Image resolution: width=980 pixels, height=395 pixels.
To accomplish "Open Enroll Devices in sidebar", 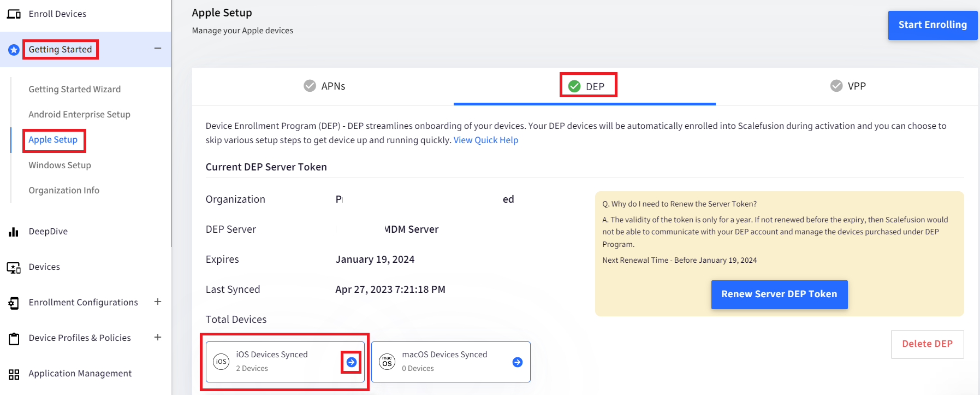I will pyautogui.click(x=57, y=14).
